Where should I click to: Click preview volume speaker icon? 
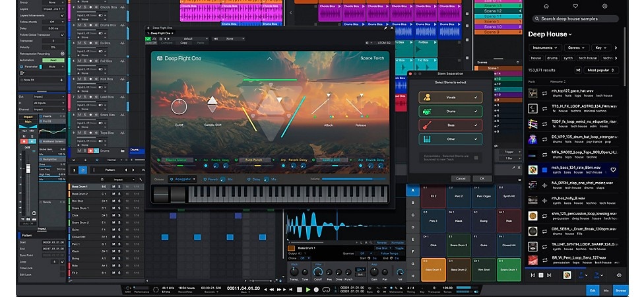(619, 275)
